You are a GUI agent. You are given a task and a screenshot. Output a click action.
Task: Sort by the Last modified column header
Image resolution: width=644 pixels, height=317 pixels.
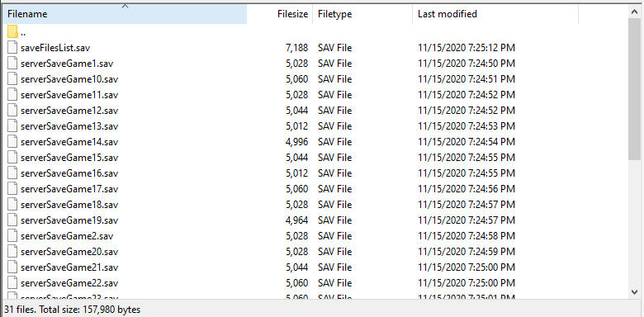coord(495,14)
